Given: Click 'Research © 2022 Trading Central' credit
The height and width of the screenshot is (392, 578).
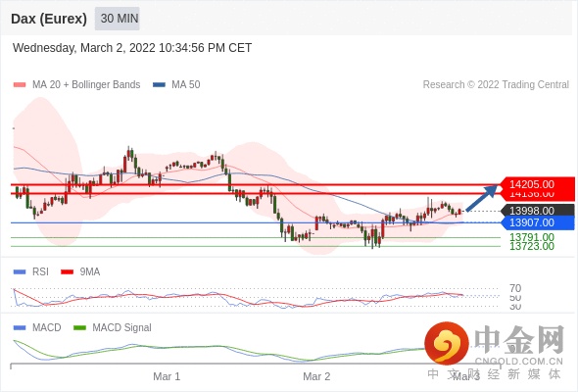Looking at the screenshot, I should click(496, 85).
